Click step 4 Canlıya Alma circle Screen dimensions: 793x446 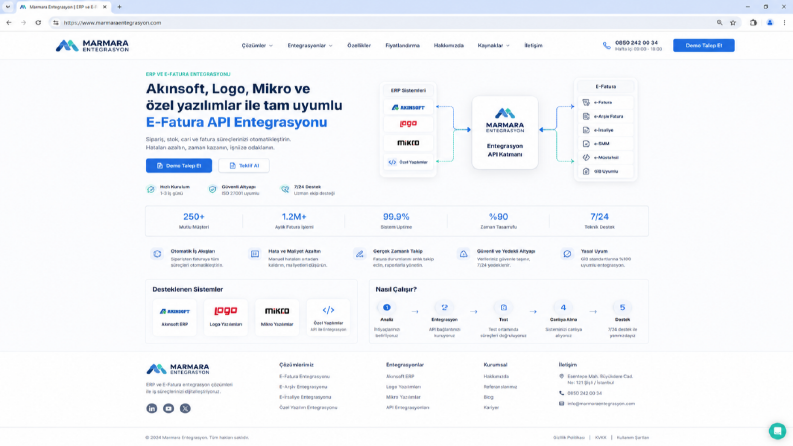[x=563, y=307]
